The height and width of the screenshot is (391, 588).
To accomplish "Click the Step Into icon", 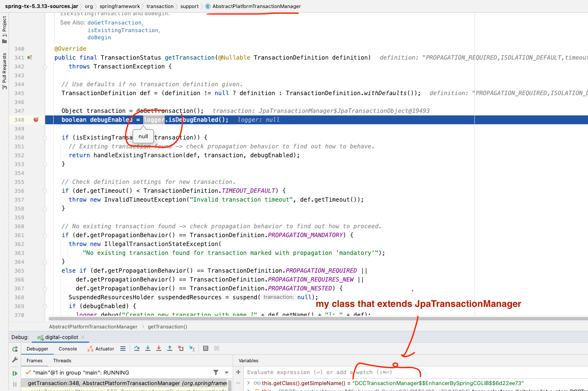I will pyautogui.click(x=148, y=348).
